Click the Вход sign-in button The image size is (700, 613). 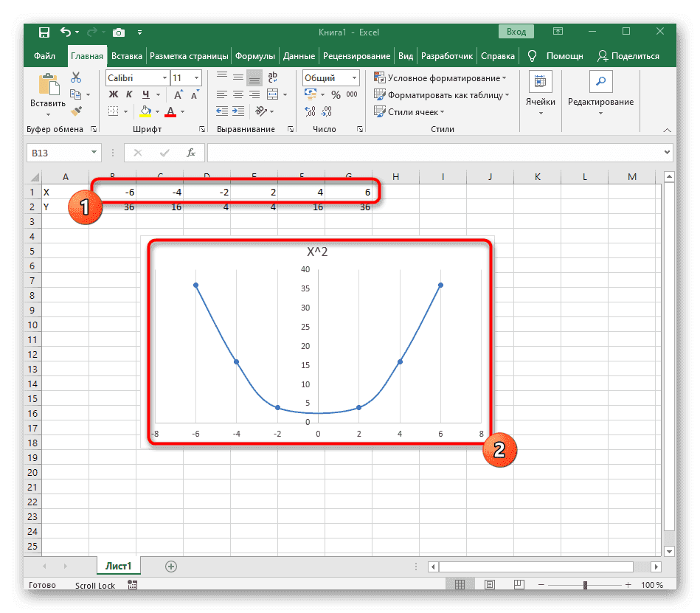[x=516, y=32]
